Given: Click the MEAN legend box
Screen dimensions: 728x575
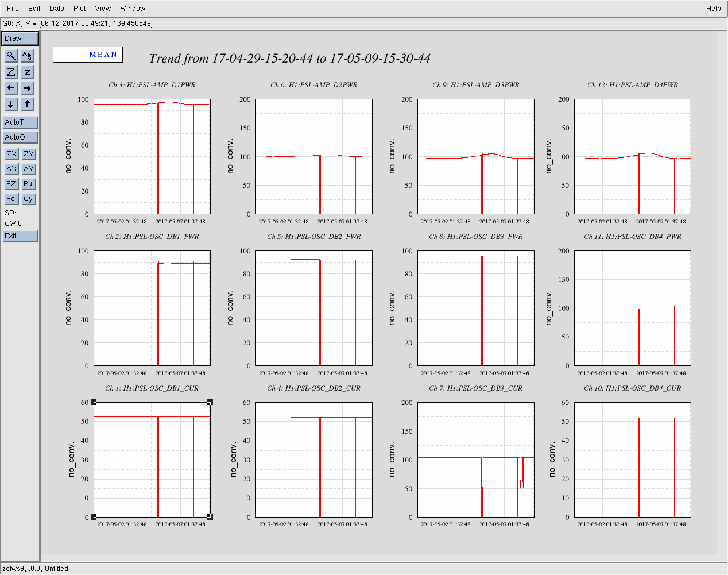Looking at the screenshot, I should point(88,55).
